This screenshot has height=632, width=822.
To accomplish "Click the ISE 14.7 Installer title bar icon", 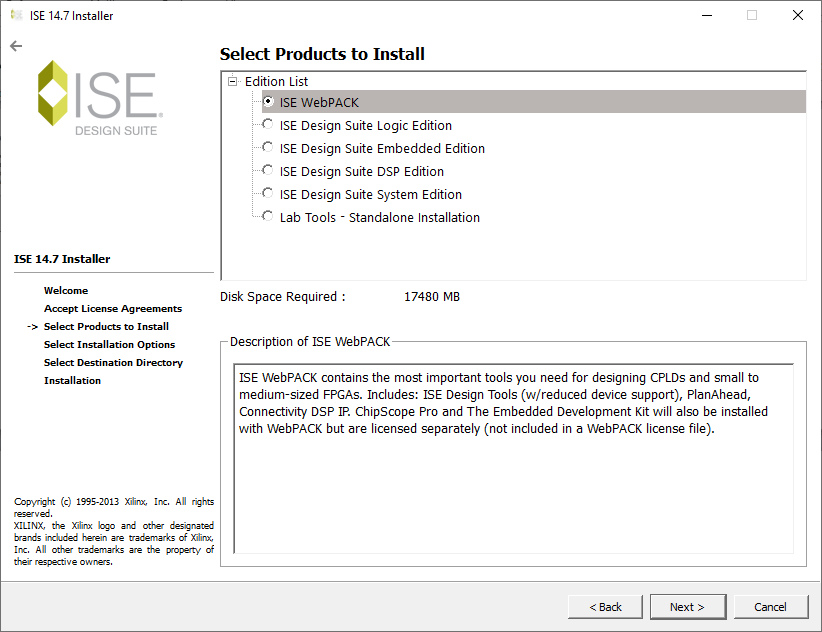I will pyautogui.click(x=15, y=15).
